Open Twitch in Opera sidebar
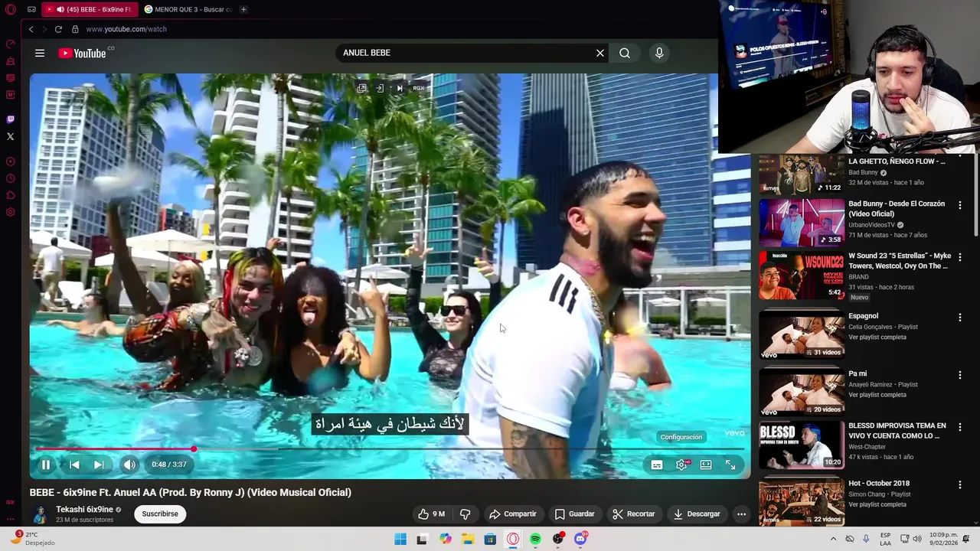Viewport: 980px width, 551px height. pos(11,119)
